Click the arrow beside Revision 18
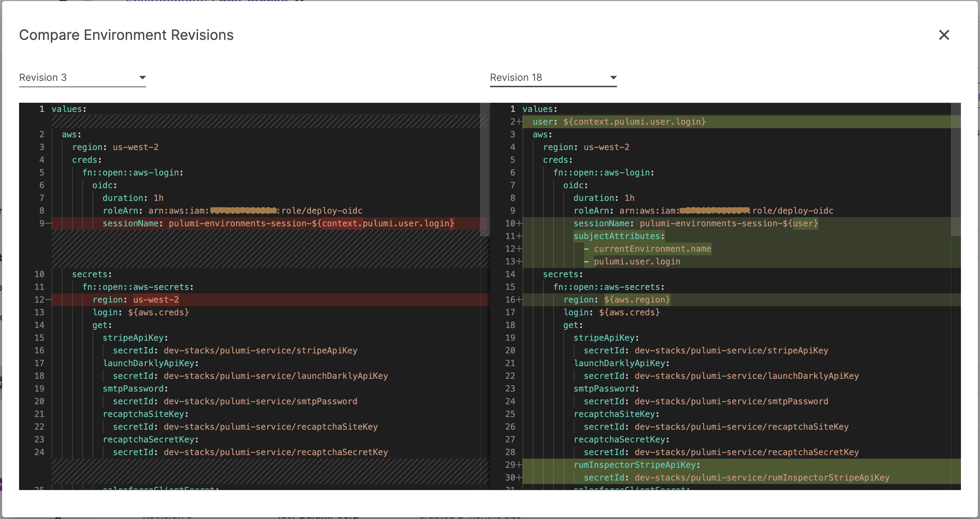Screen dimensions: 980x519 pyautogui.click(x=613, y=78)
